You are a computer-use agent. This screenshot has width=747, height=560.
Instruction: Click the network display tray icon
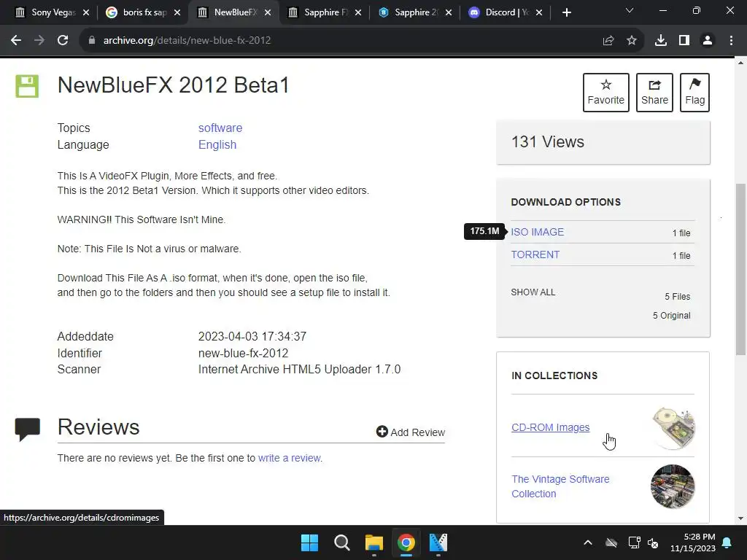tap(634, 542)
